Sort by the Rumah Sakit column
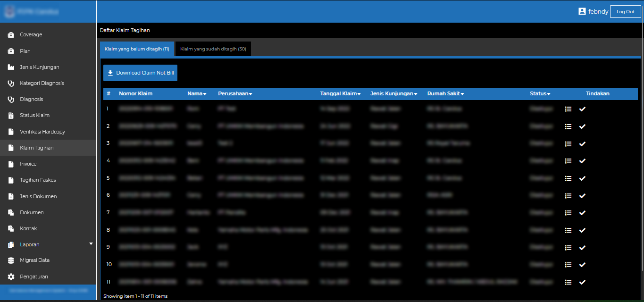This screenshot has width=644, height=302. [445, 94]
